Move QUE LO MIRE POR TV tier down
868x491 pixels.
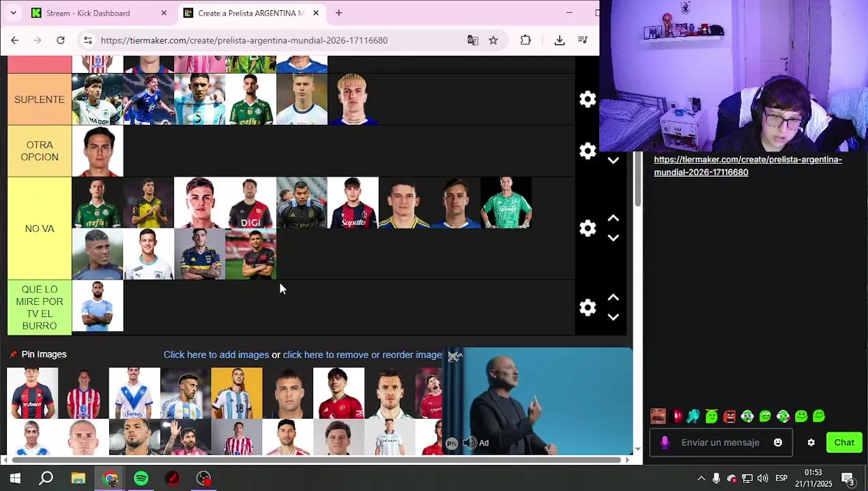[613, 317]
